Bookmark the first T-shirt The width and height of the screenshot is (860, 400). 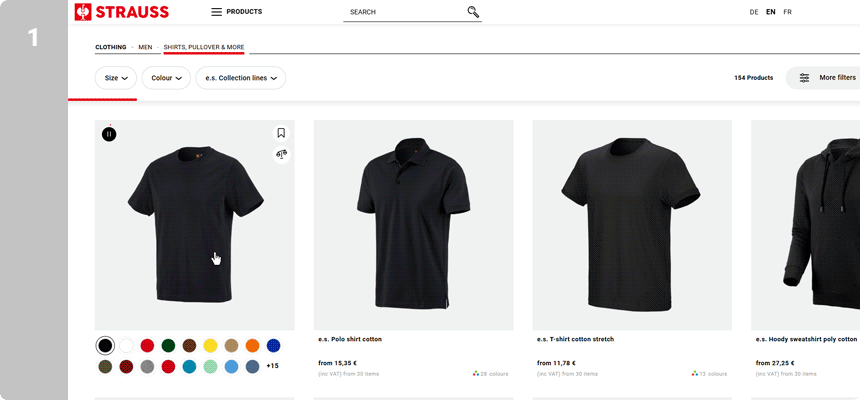coord(281,133)
